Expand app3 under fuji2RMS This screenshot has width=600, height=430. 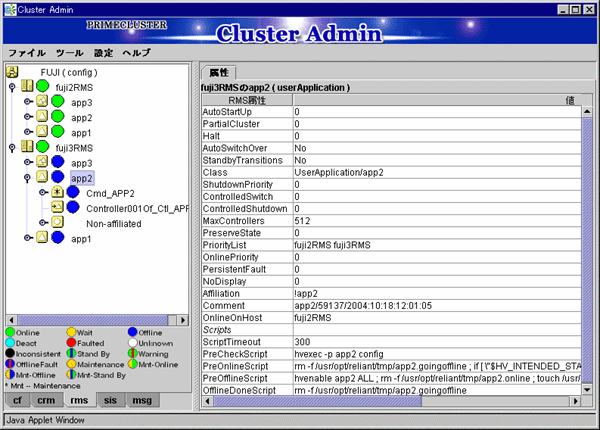(28, 101)
